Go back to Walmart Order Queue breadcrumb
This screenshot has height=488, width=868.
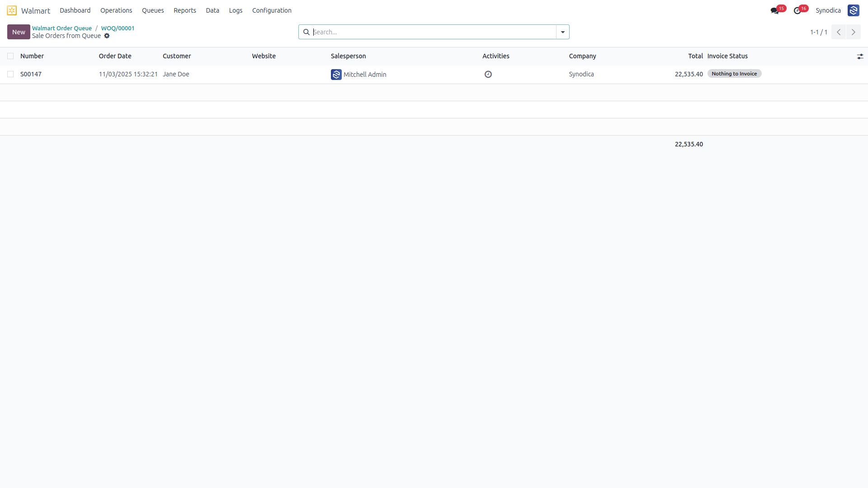(62, 28)
